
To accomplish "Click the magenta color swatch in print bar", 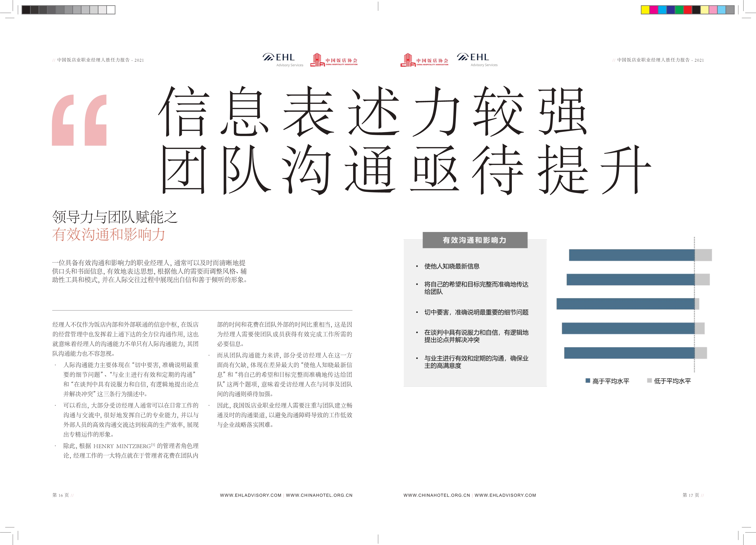I will [654, 10].
